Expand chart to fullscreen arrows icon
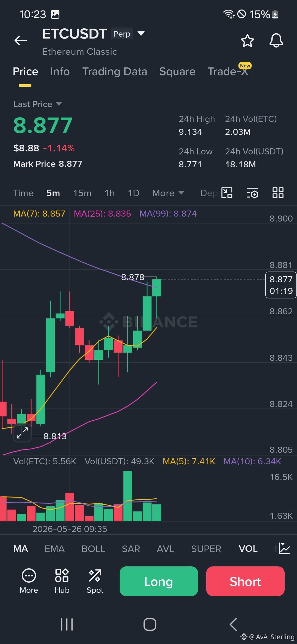 click(22, 433)
